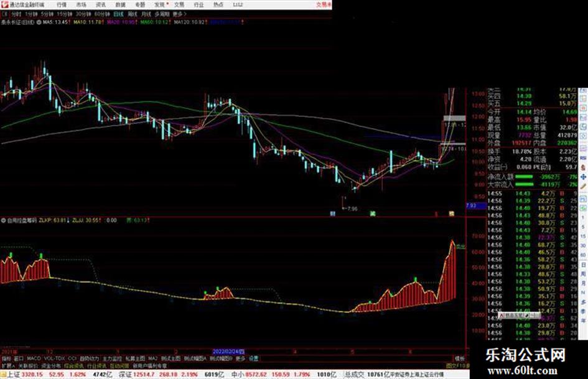This screenshot has width=588, height=379.
Task: Switch chart to 60分钟 period
Action: point(102,14)
